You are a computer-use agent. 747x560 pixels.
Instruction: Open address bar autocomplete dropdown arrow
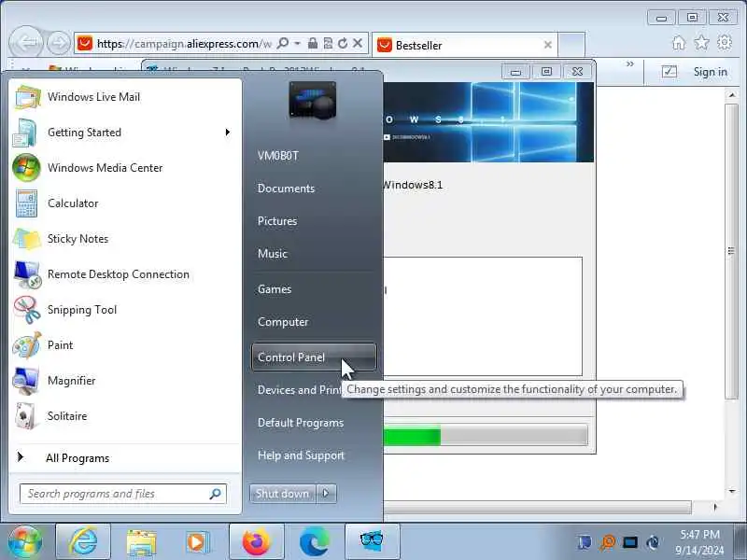[x=297, y=43]
